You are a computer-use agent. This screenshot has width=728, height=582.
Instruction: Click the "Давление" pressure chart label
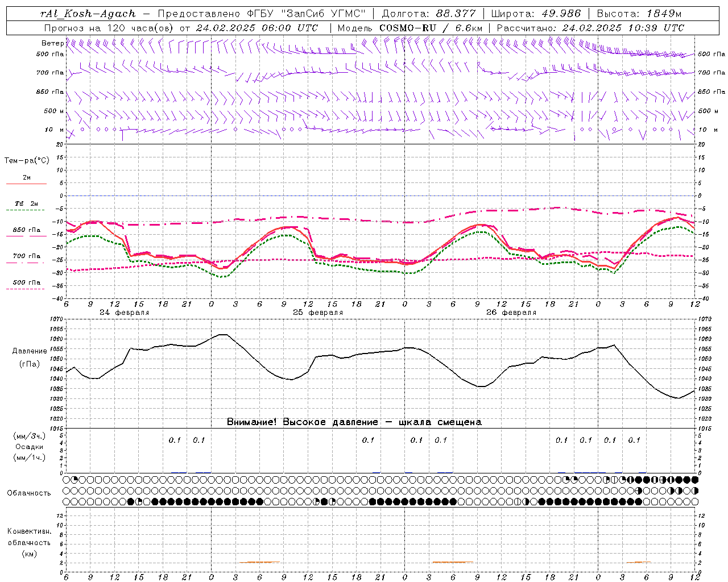click(30, 351)
